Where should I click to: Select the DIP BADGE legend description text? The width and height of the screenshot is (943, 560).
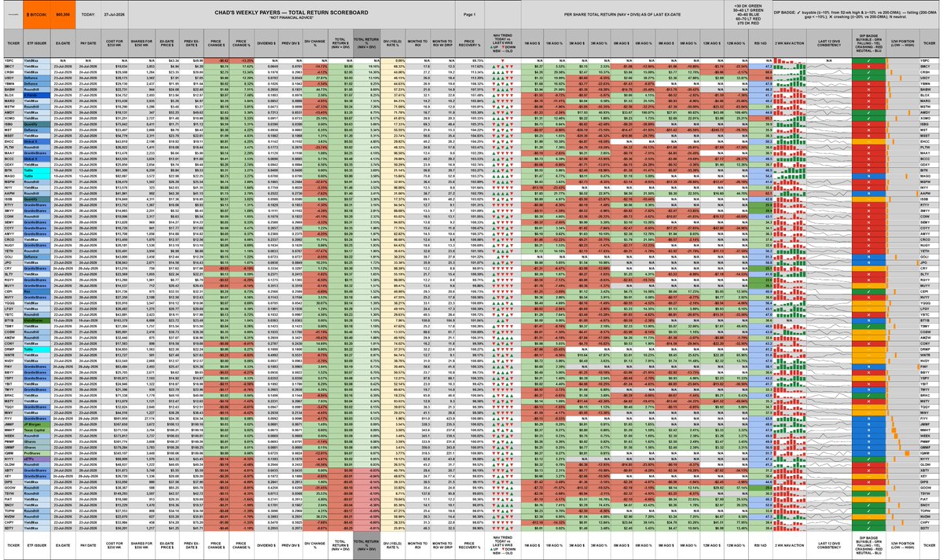(857, 13)
